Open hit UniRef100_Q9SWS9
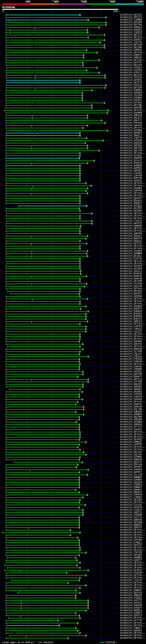This screenshot has width=146, height=644. (131, 93)
